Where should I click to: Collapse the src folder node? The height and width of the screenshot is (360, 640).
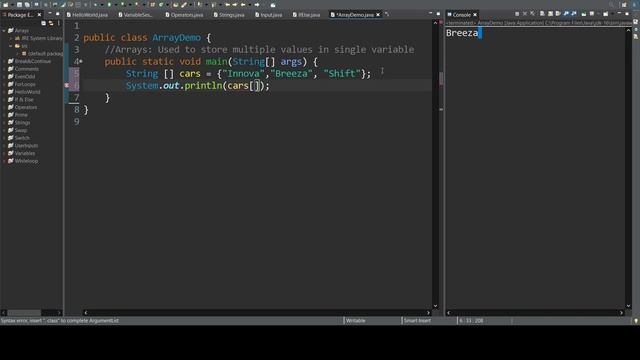point(11,46)
